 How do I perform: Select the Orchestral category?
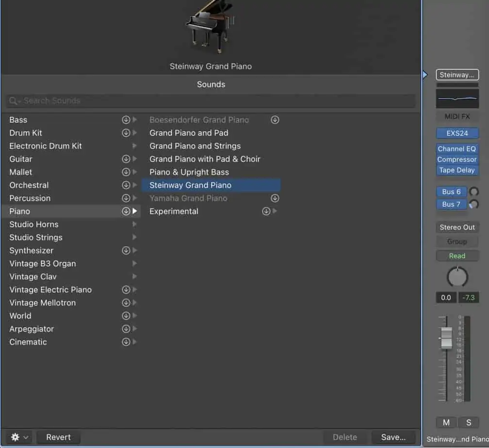(x=71, y=185)
